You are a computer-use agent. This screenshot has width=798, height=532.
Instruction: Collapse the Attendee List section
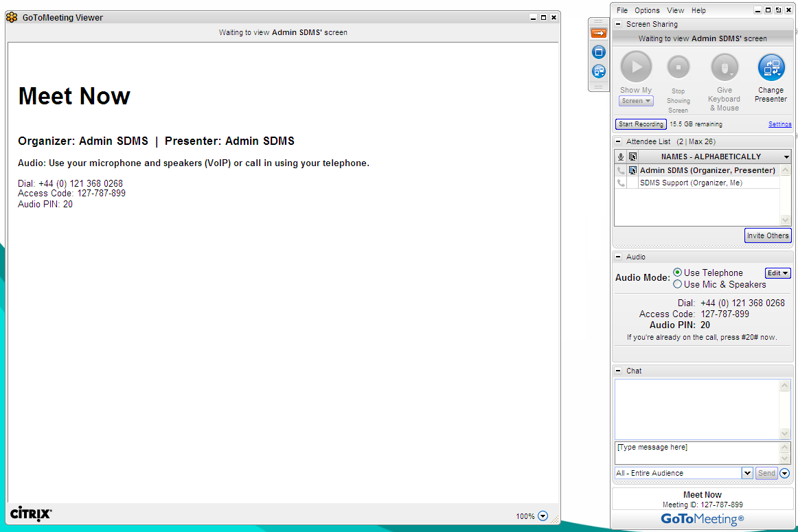pos(618,141)
